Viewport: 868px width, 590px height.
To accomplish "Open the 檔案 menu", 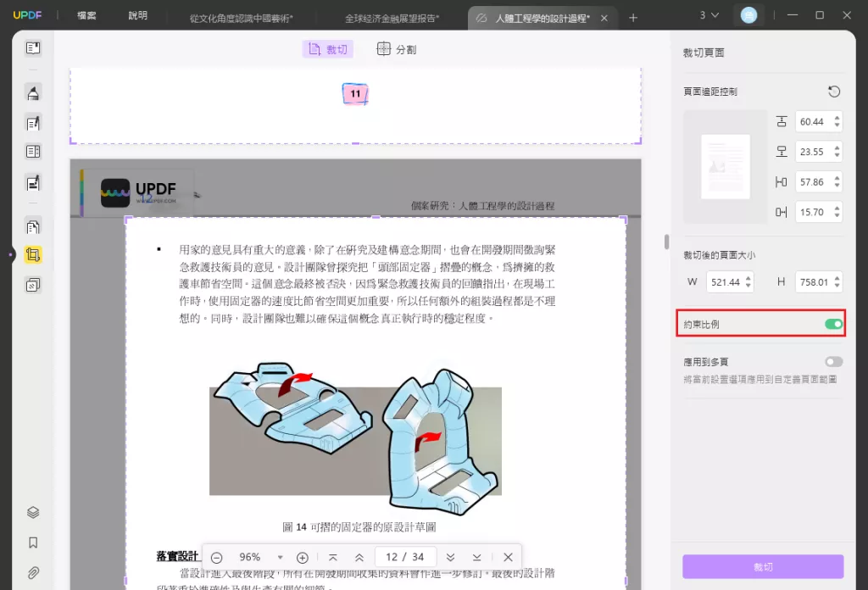I will (86, 14).
